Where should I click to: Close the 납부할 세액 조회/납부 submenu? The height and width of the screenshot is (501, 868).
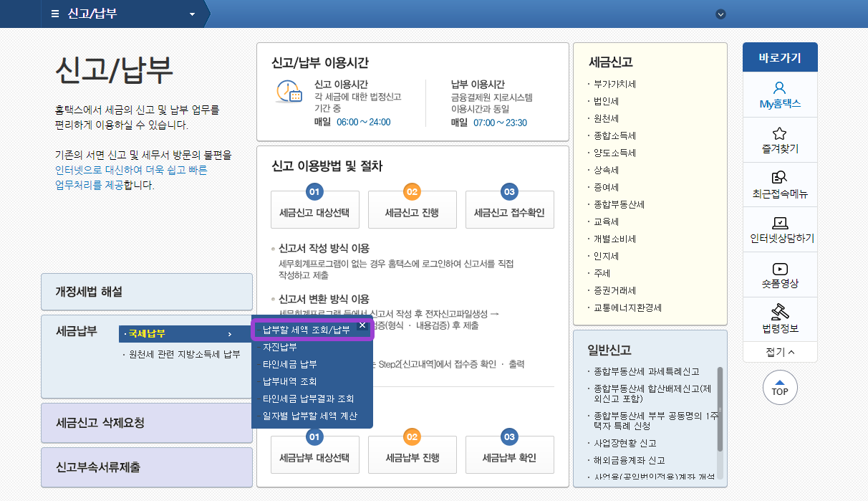362,325
